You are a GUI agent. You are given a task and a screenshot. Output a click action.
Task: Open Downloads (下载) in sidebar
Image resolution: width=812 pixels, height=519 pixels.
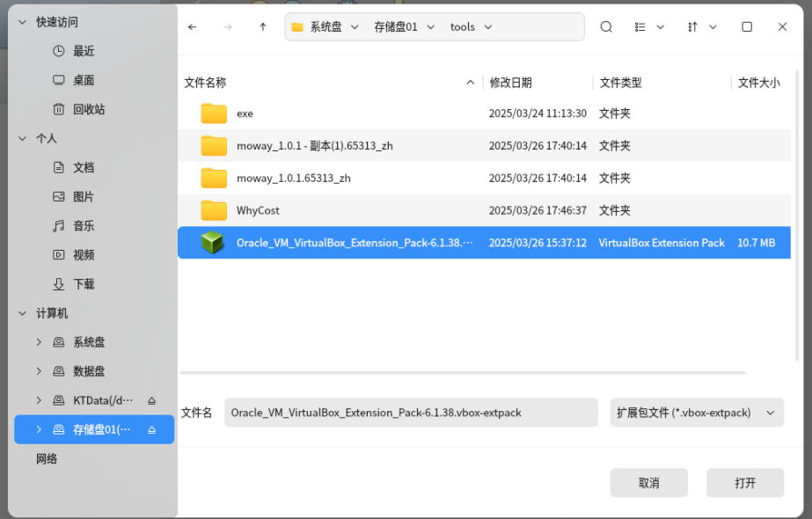(84, 284)
